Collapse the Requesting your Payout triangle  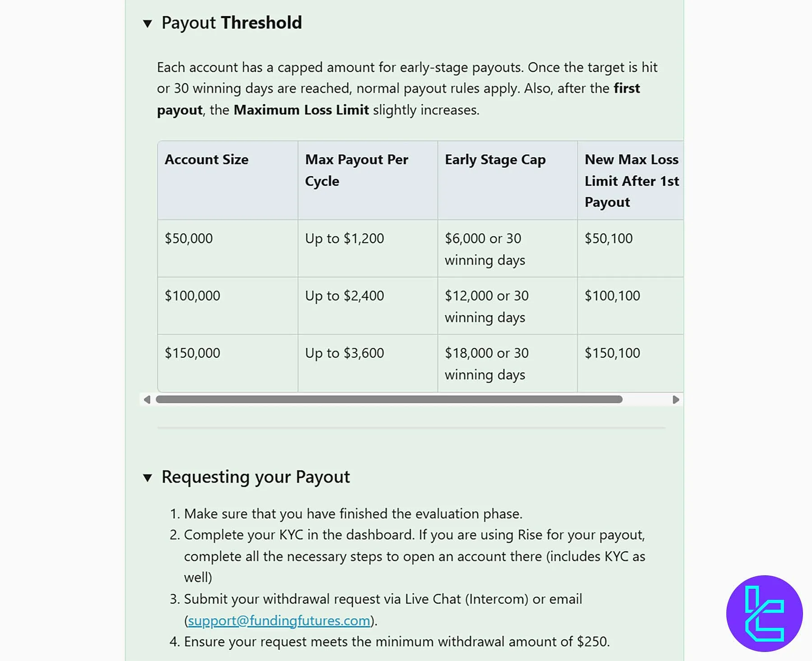148,478
